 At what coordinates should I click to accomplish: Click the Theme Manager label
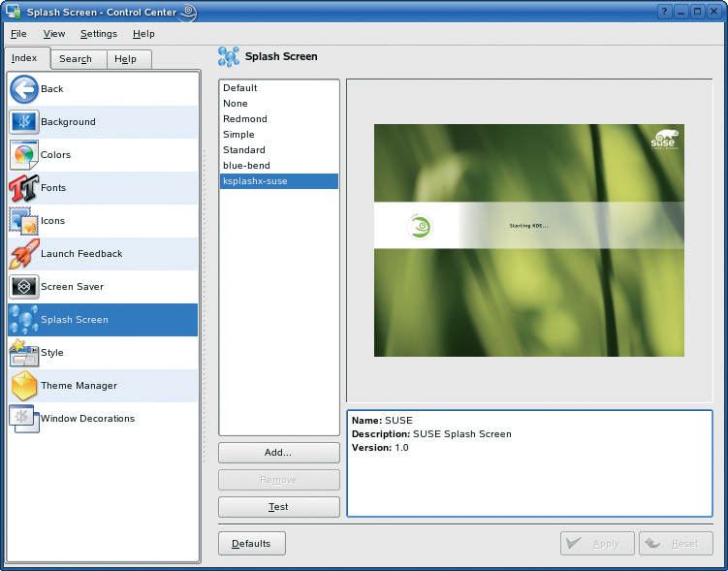click(x=79, y=386)
